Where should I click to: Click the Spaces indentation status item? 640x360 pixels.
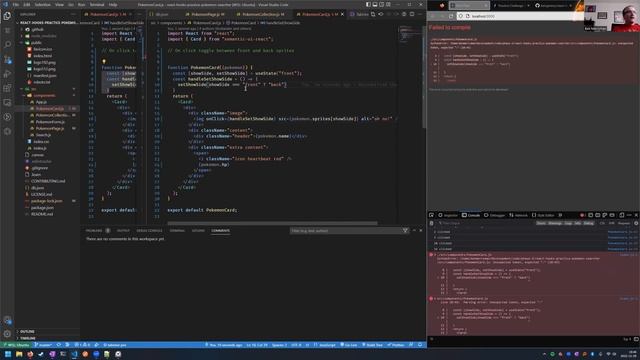click(279, 345)
